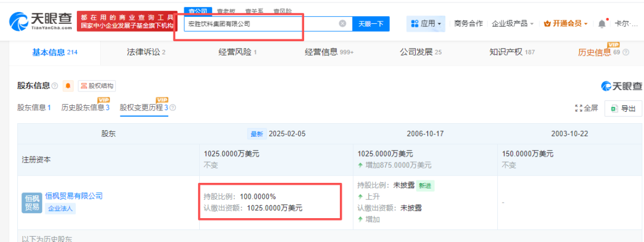Screen dimensions: 644x242
Task: Switch to the 历史信息 VIP tab
Action: tap(599, 52)
